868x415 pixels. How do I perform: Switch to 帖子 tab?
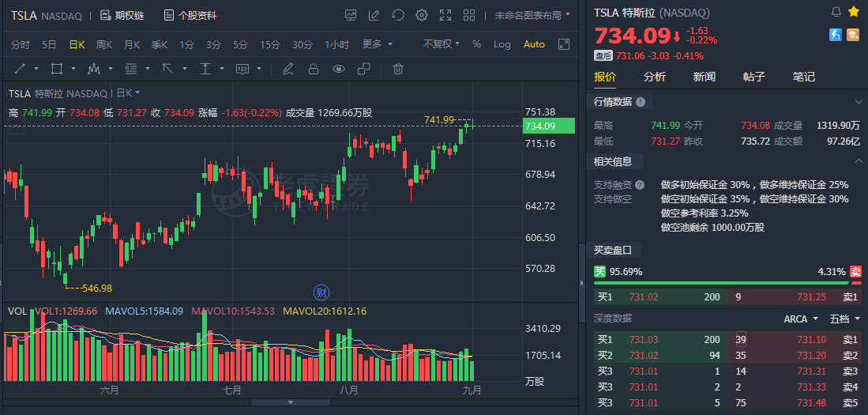point(754,77)
